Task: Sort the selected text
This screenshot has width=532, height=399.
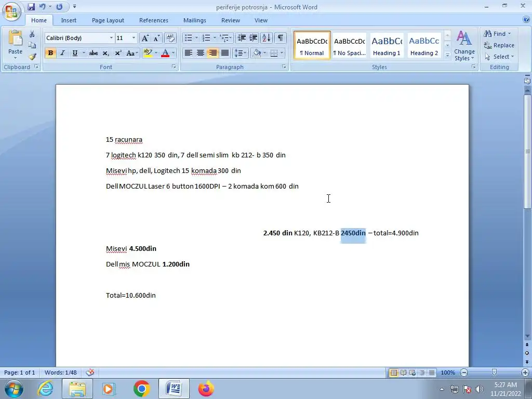Action: [x=267, y=37]
